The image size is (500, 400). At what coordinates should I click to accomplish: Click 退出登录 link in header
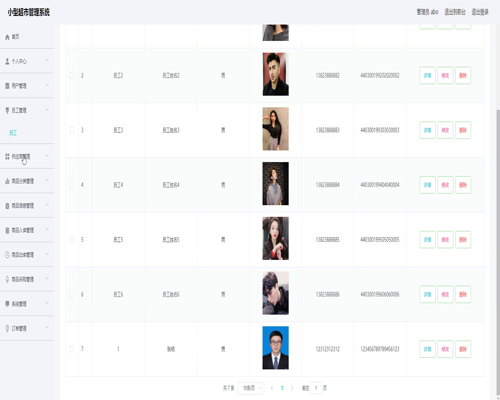click(480, 12)
